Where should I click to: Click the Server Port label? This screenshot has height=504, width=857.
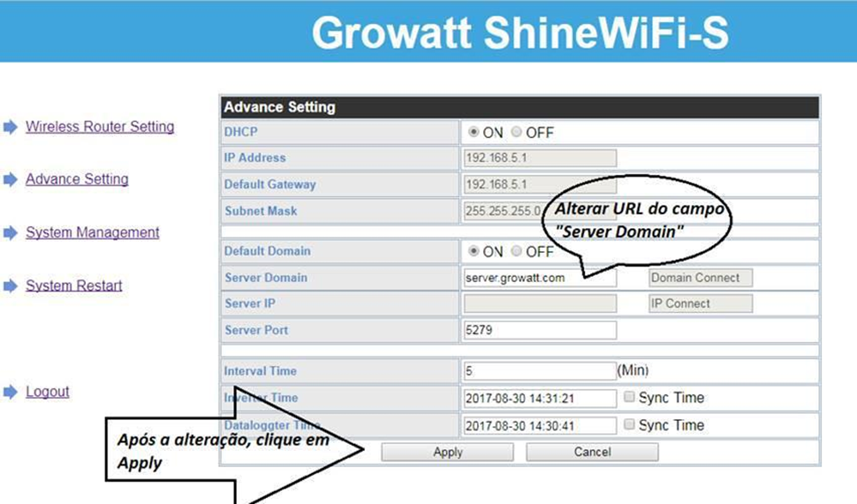click(x=256, y=330)
